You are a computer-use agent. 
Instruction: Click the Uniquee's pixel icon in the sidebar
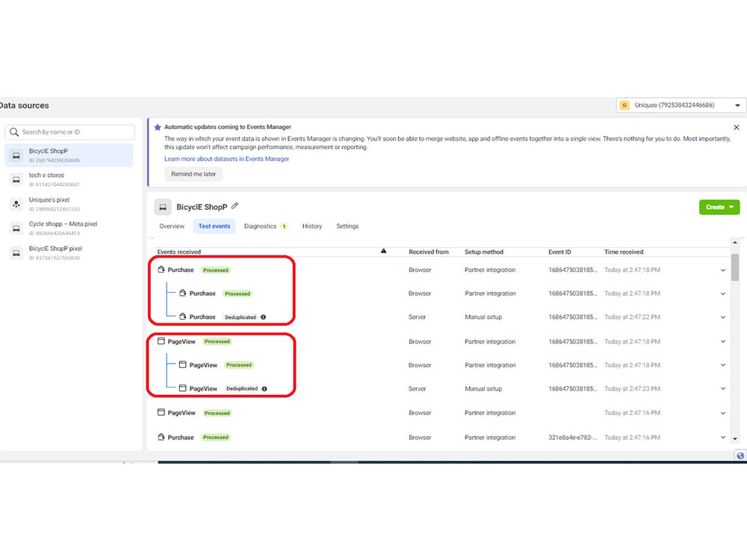tap(16, 202)
